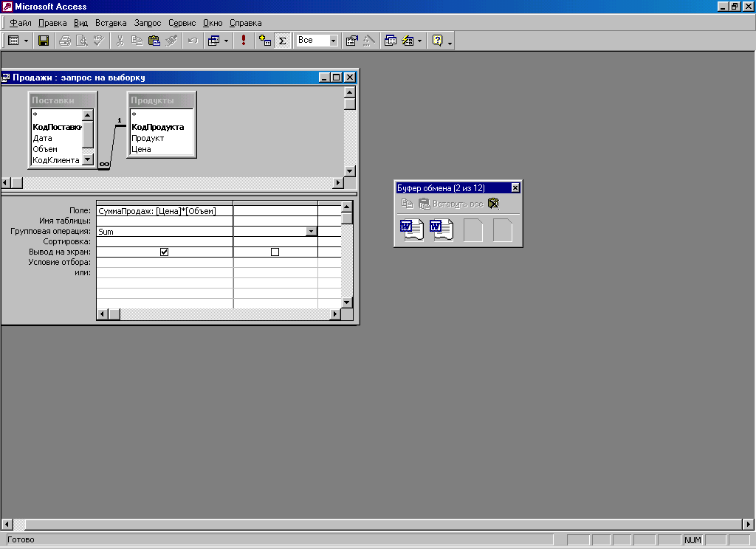
Task: Click the Paste clipboard icon in toolbar
Action: 154,41
